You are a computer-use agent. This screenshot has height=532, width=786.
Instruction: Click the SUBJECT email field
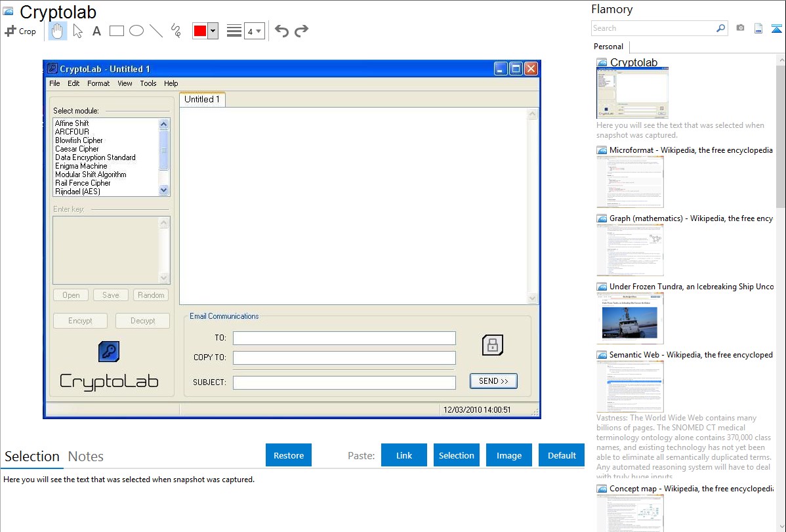pos(344,382)
